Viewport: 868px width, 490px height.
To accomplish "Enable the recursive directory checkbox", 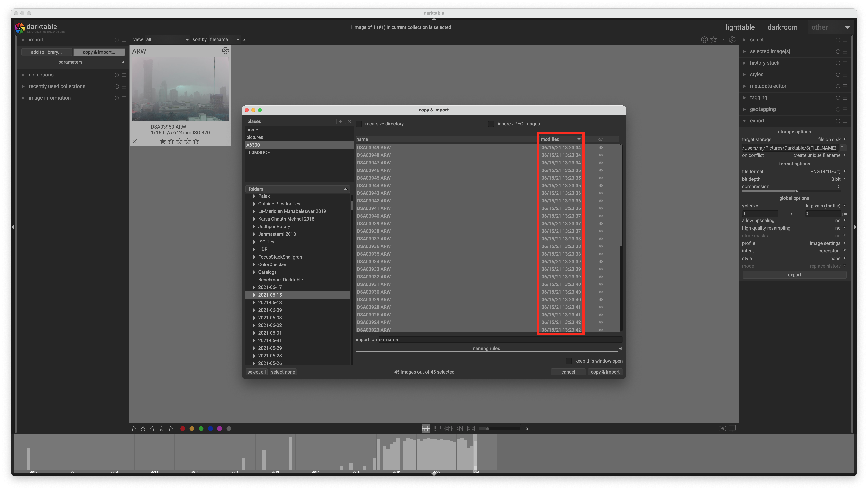I will (359, 124).
